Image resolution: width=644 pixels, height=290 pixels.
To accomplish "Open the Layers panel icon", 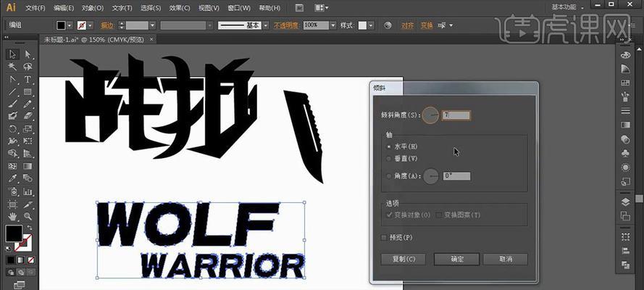I will pos(625,202).
